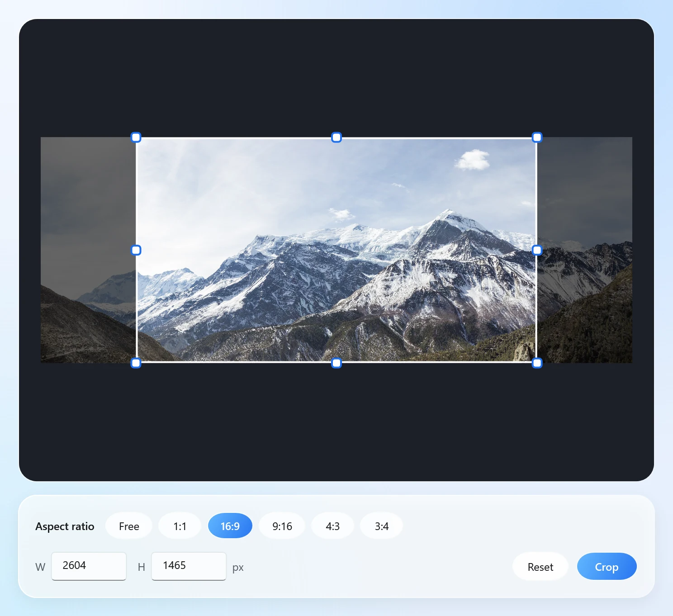Click the 'px' unit label
The width and height of the screenshot is (673, 616).
coord(238,568)
